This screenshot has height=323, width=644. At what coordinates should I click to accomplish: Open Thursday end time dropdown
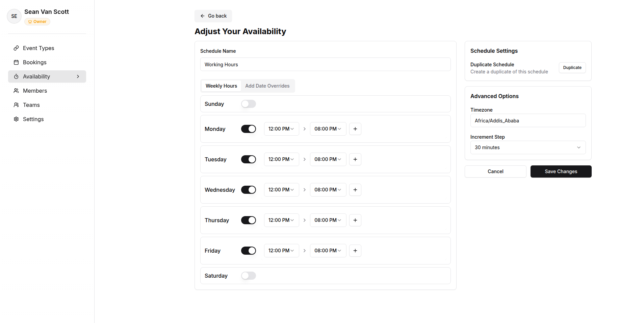point(328,220)
